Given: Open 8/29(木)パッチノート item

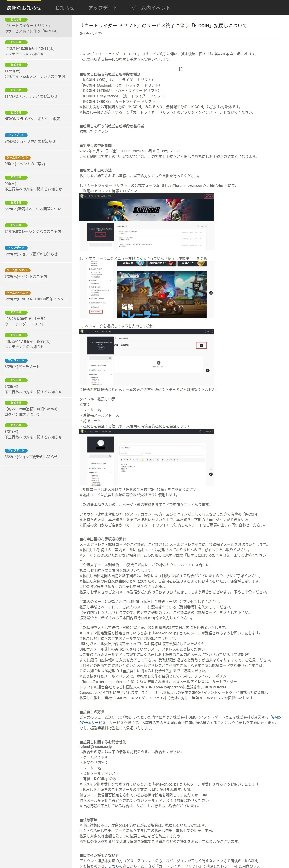Looking at the screenshot, I should (x=36, y=364).
